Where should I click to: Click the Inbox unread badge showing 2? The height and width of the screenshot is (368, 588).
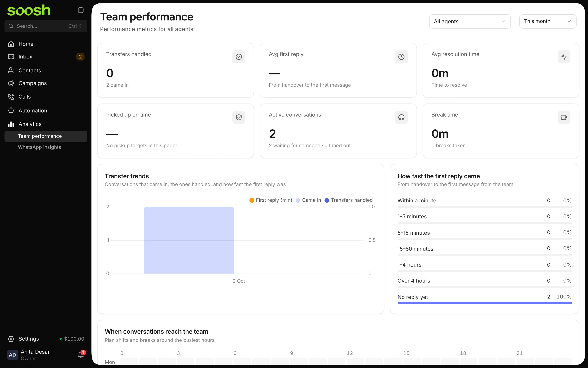click(80, 57)
